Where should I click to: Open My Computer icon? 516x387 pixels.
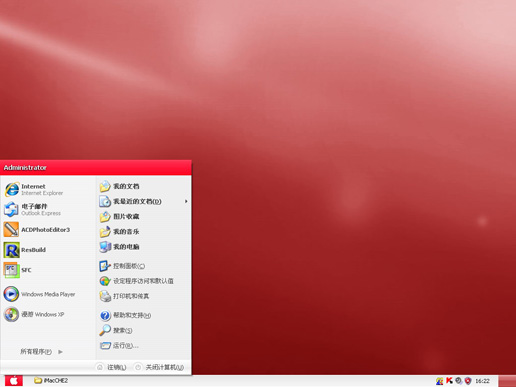tap(105, 247)
